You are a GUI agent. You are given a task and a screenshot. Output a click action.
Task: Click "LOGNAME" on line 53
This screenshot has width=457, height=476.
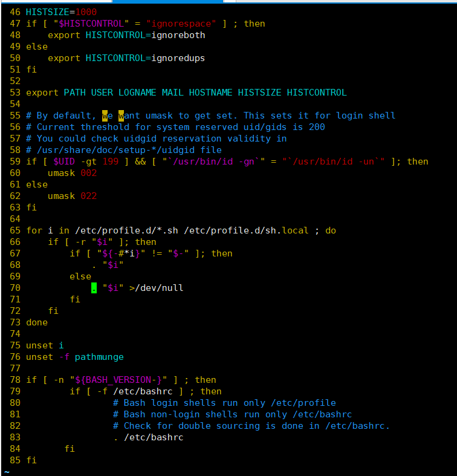[137, 93]
